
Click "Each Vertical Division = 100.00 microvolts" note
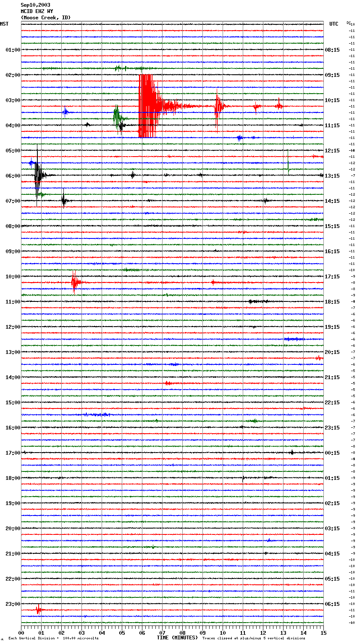click(x=53, y=639)
